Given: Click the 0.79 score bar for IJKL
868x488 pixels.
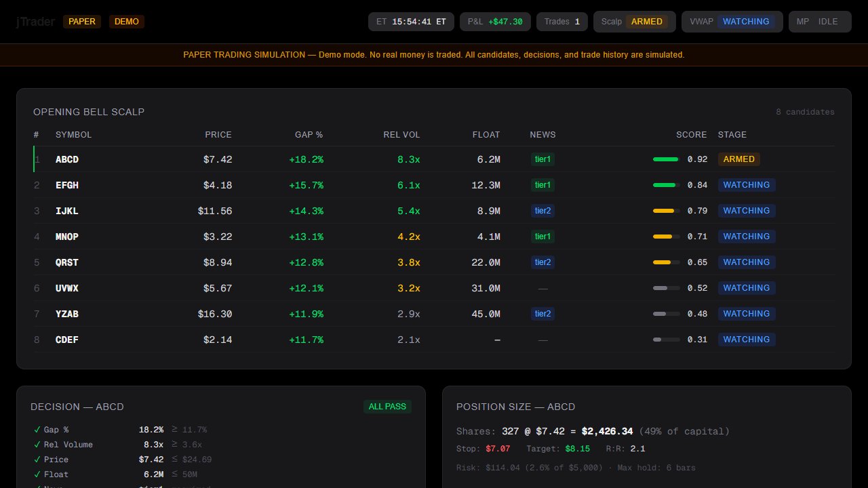Looking at the screenshot, I should 667,211.
